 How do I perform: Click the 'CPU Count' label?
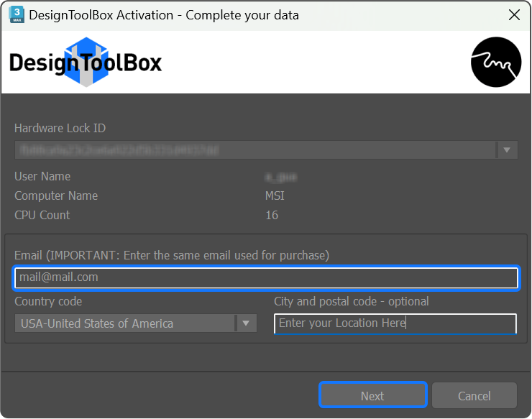(42, 215)
